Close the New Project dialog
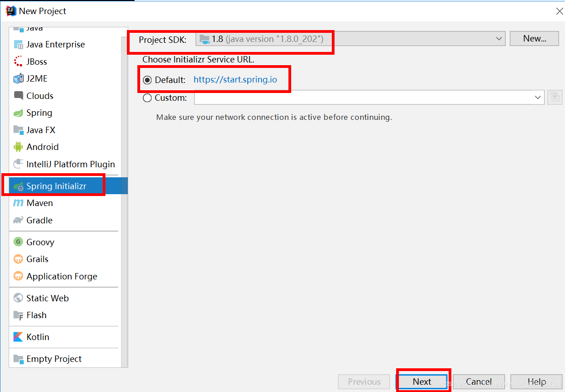The image size is (565, 392). tap(559, 11)
